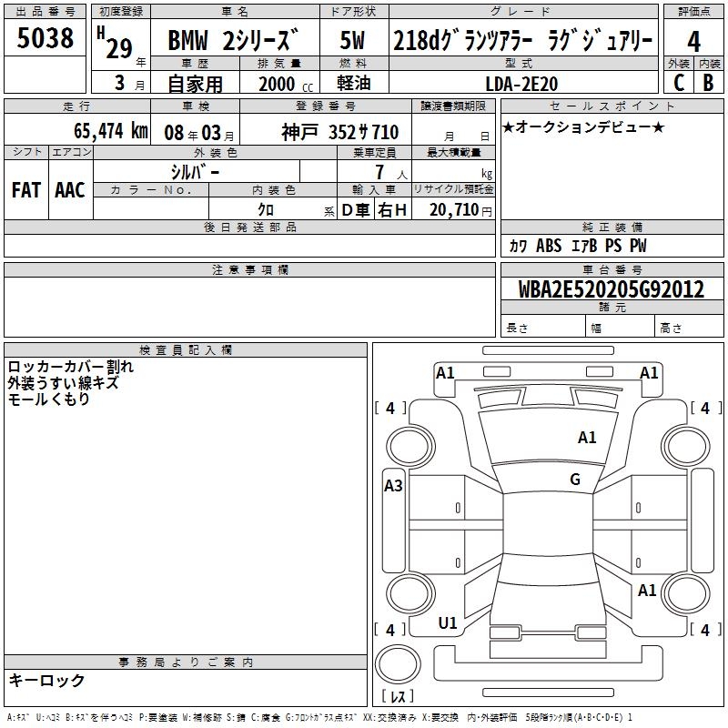Image resolution: width=728 pixels, height=728 pixels.
Task: Click equipment list カワ ABS エアB PS PW
Action: click(x=578, y=246)
